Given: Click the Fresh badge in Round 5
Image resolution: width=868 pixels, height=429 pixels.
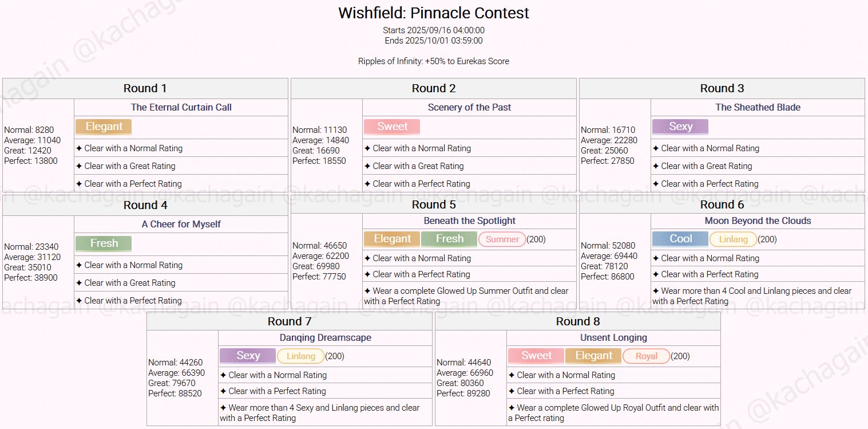Looking at the screenshot, I should 449,239.
